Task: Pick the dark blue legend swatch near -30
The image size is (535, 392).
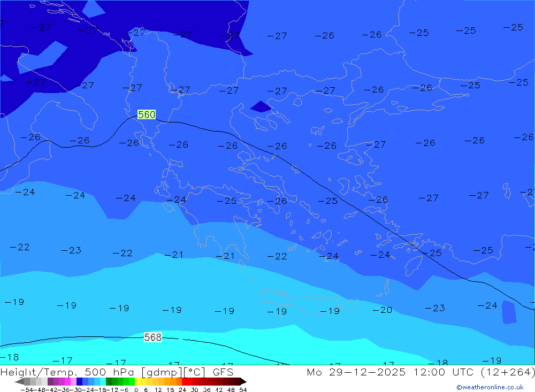Action: [x=79, y=382]
